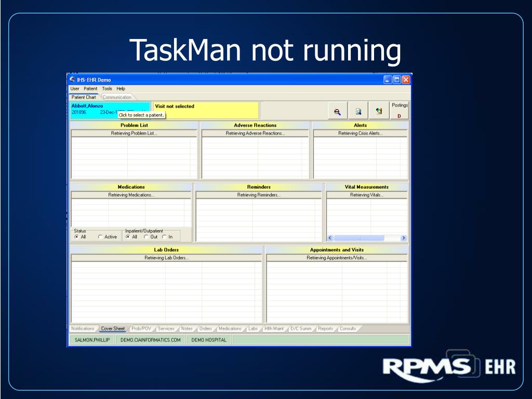This screenshot has width=532, height=399.
Task: Maximize the IHS-EHR Demo window
Action: (396, 79)
